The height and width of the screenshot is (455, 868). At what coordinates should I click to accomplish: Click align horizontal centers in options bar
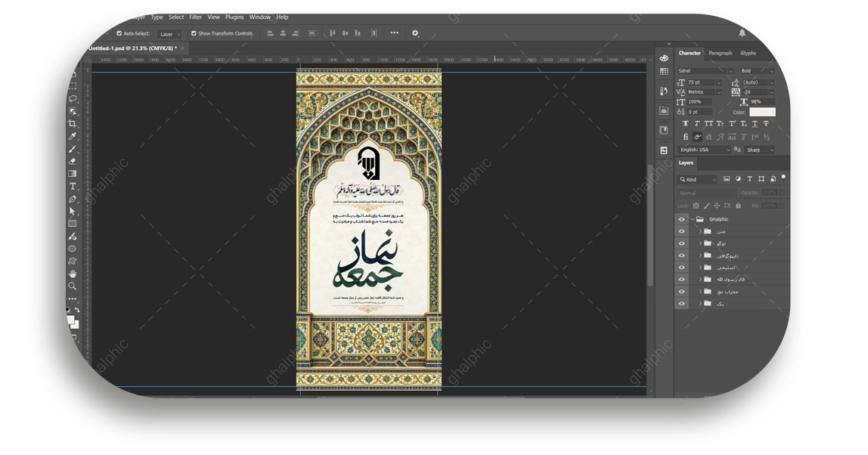[283, 33]
